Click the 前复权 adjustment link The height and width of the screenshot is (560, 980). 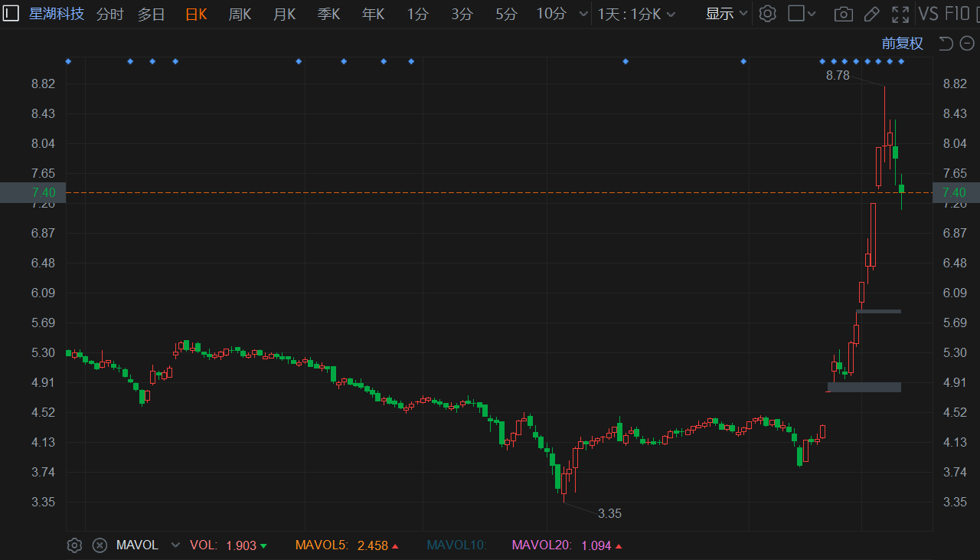(x=902, y=44)
